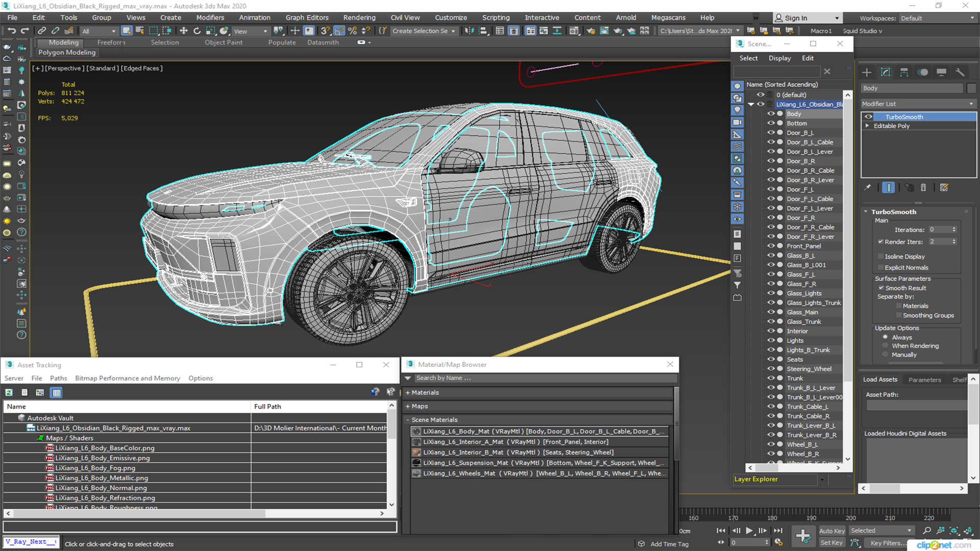Viewport: 980px width, 551px height.
Task: Click the Zoom magnifier viewport control
Action: click(x=927, y=531)
